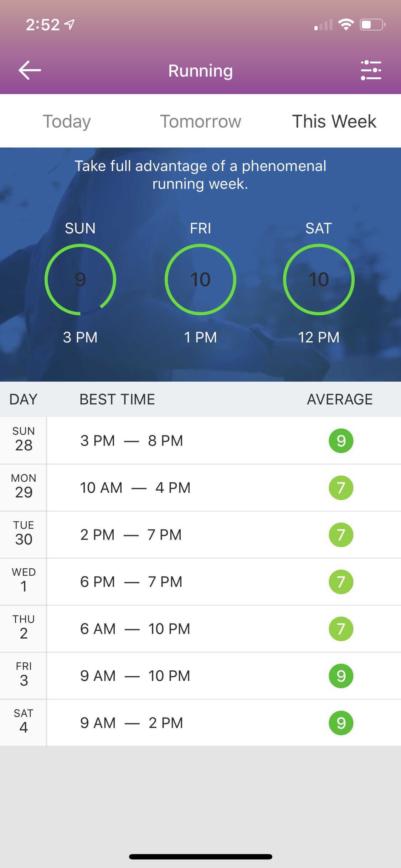Switch to the Today tab
The image size is (401, 868).
coord(67,121)
